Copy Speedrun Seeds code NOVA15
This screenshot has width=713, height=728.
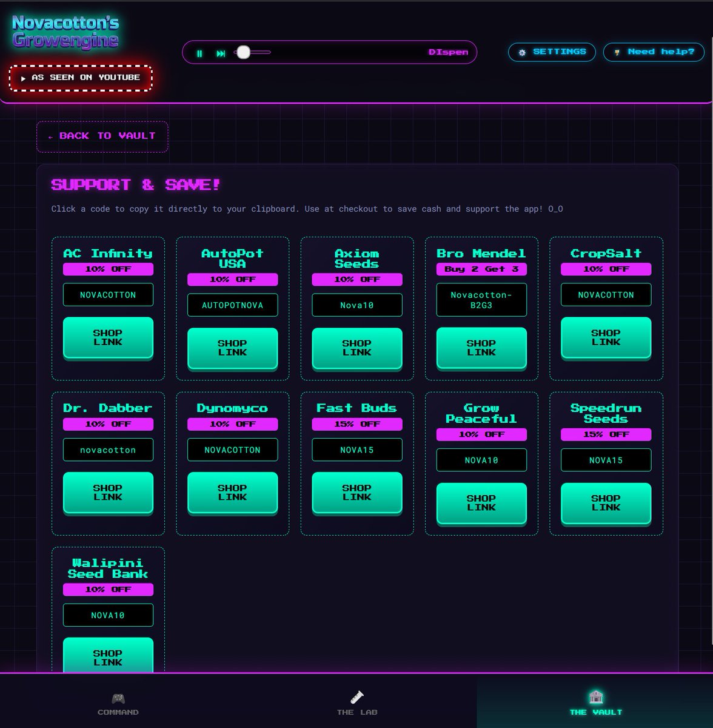click(x=606, y=460)
